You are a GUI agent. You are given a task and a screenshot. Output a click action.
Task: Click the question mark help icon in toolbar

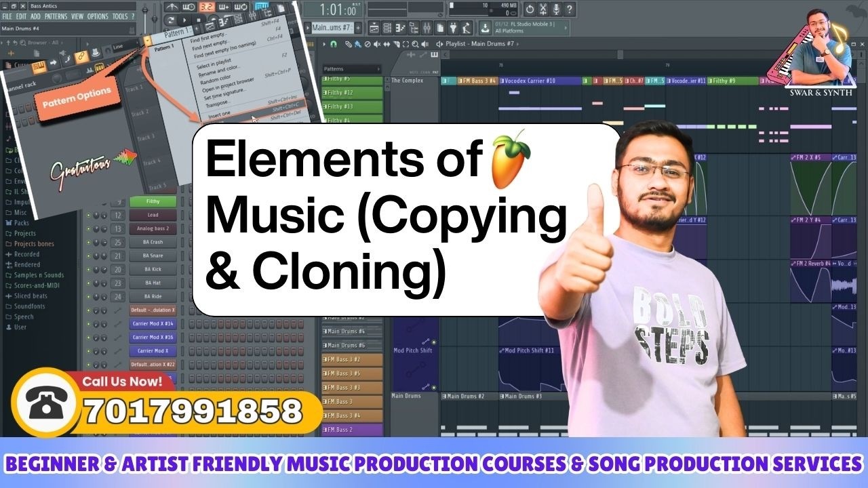tap(569, 9)
